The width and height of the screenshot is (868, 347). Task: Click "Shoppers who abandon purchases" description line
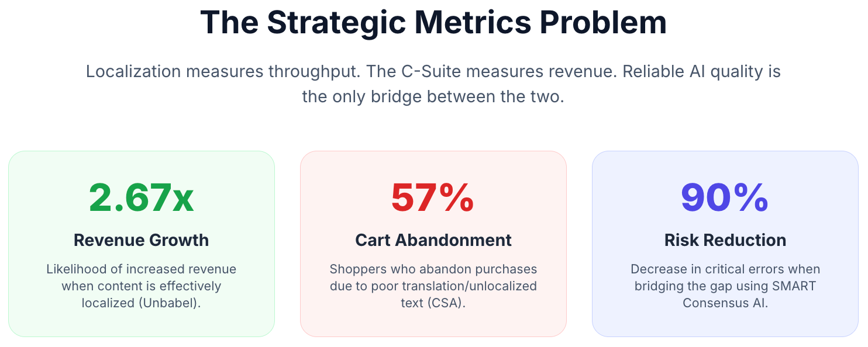(433, 269)
